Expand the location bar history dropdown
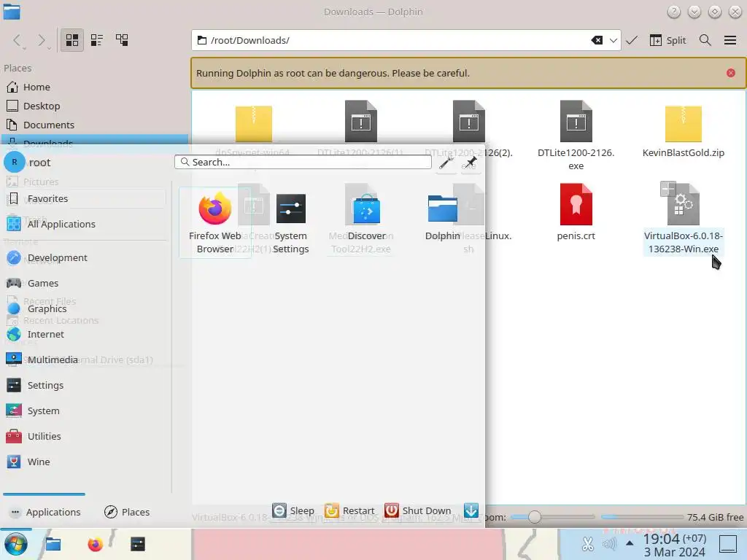This screenshot has height=560, width=747. pyautogui.click(x=613, y=41)
